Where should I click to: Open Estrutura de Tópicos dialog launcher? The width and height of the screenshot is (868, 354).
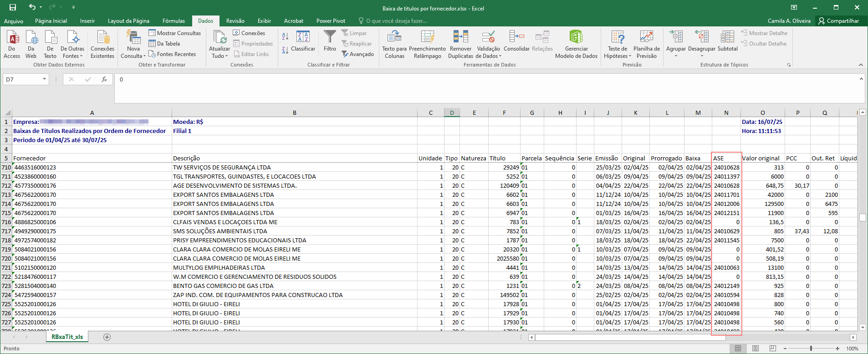pyautogui.click(x=789, y=65)
